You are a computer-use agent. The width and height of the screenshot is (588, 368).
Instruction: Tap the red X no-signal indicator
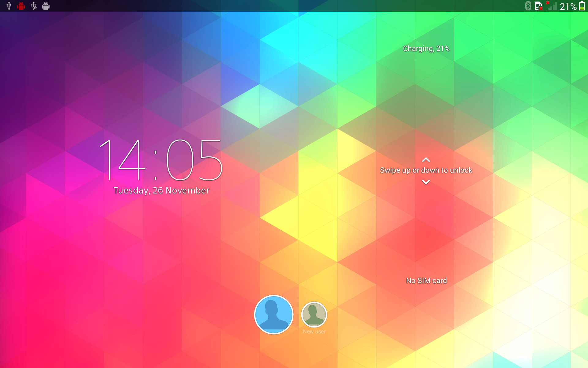[548, 3]
